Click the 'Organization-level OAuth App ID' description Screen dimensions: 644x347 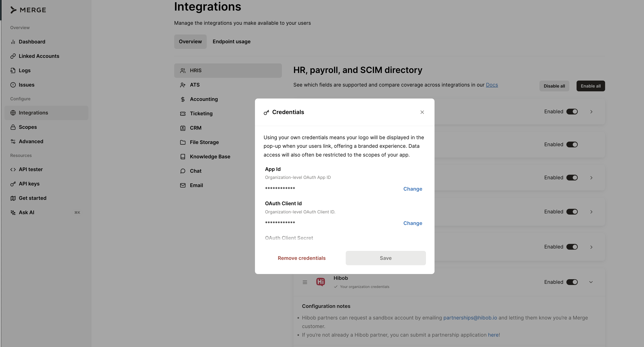298,177
